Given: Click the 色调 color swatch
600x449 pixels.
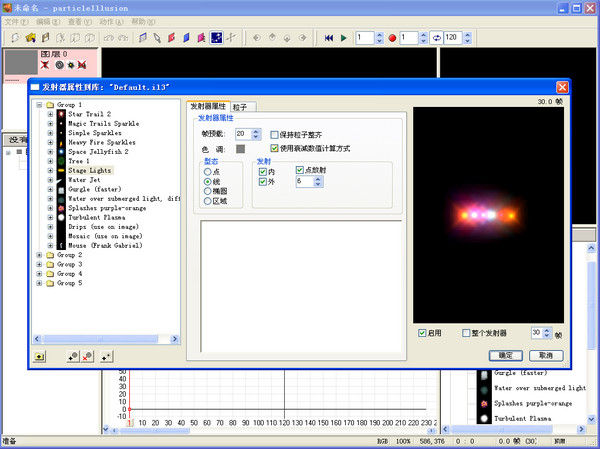Looking at the screenshot, I should point(240,149).
